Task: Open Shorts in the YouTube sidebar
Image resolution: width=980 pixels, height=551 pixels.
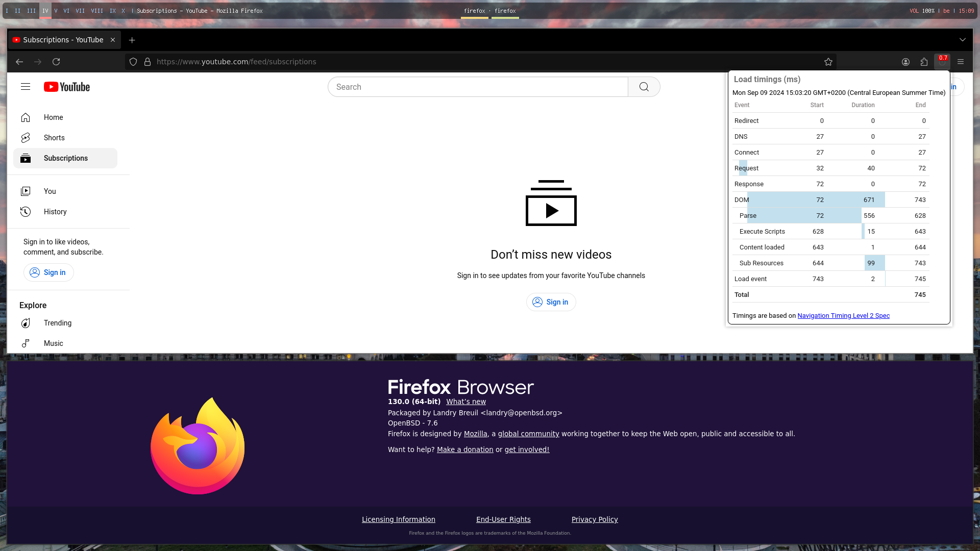Action: pos(65,138)
